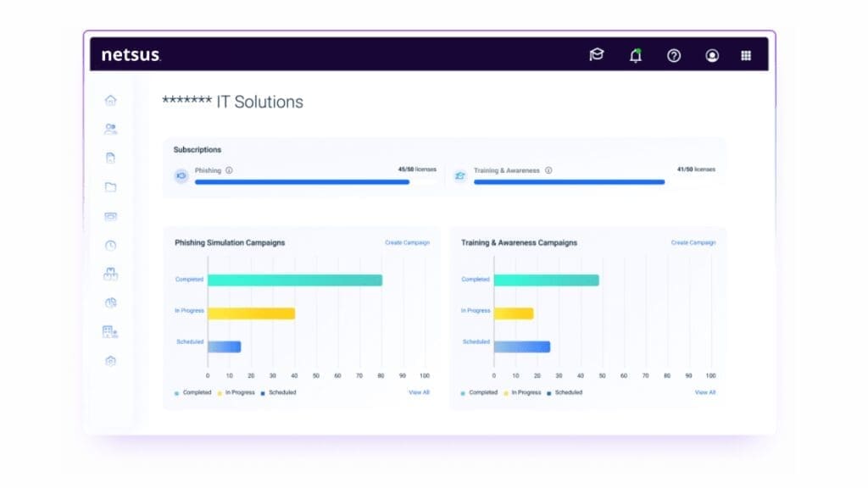Open the folder icon in sidebar
The height and width of the screenshot is (488, 868).
(111, 187)
